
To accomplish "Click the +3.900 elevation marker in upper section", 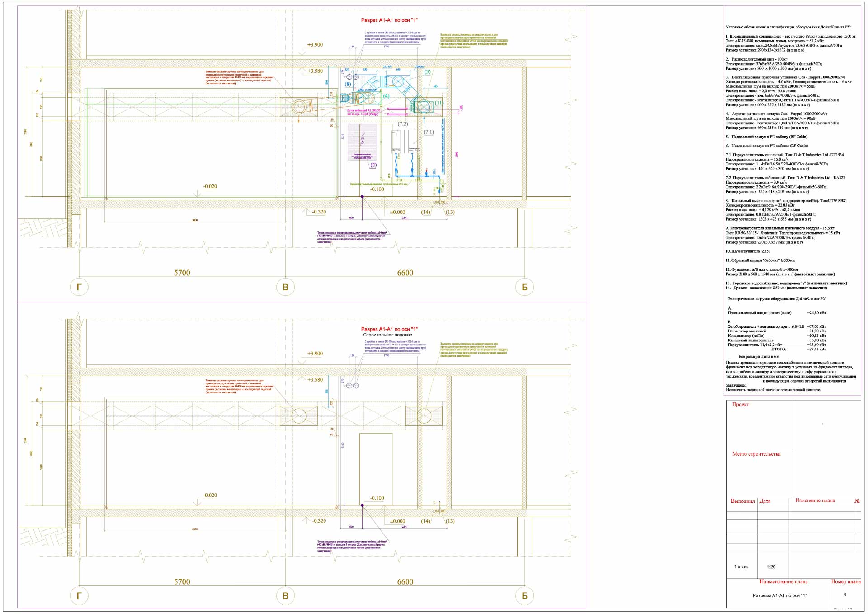I will [315, 45].
